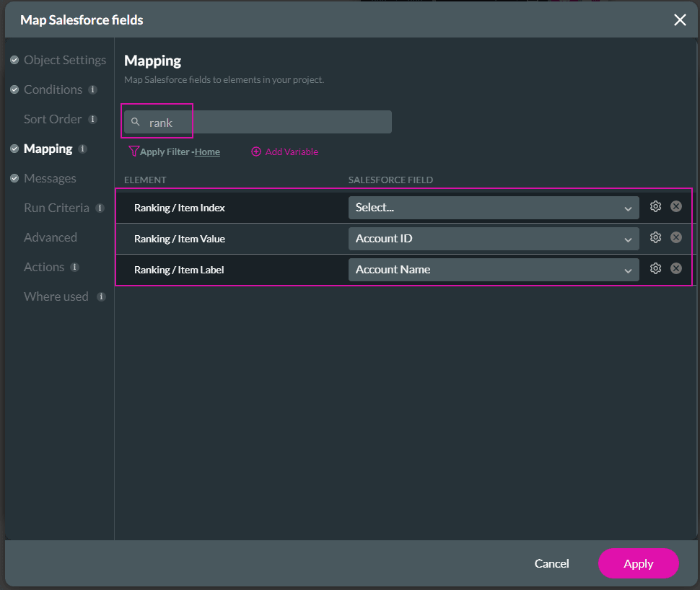Viewport: 700px width, 590px height.
Task: Close the Map Salesforce fields dialog
Action: click(680, 20)
